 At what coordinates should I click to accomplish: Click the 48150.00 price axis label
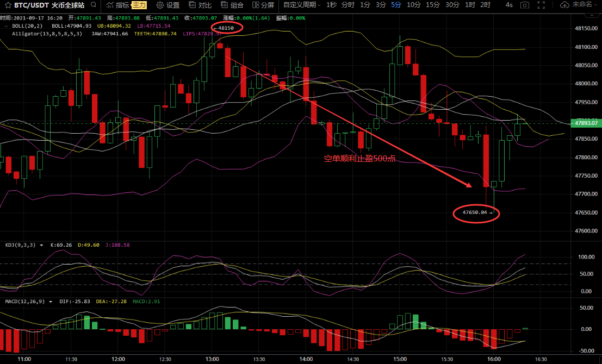586,28
